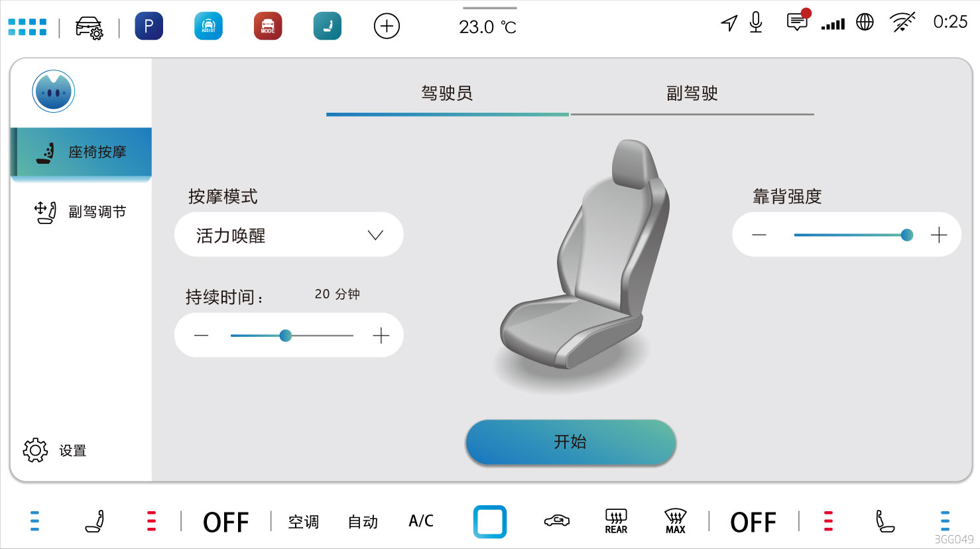
Task: Open 设置 settings in sidebar
Action: (55, 451)
